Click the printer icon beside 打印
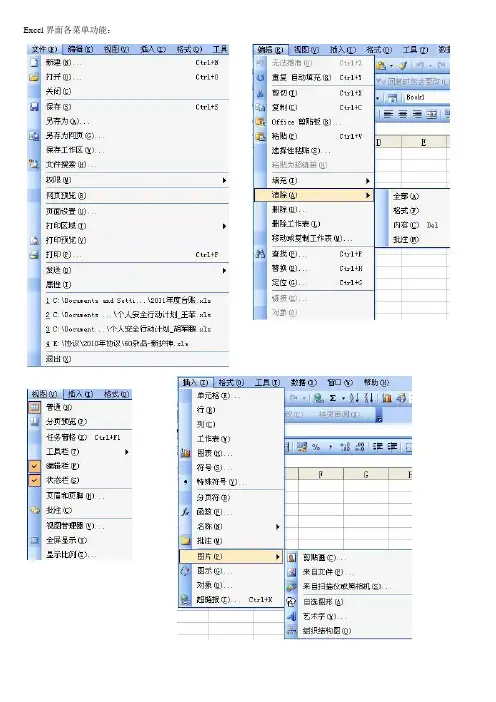This screenshot has width=496, height=702. tap(34, 255)
